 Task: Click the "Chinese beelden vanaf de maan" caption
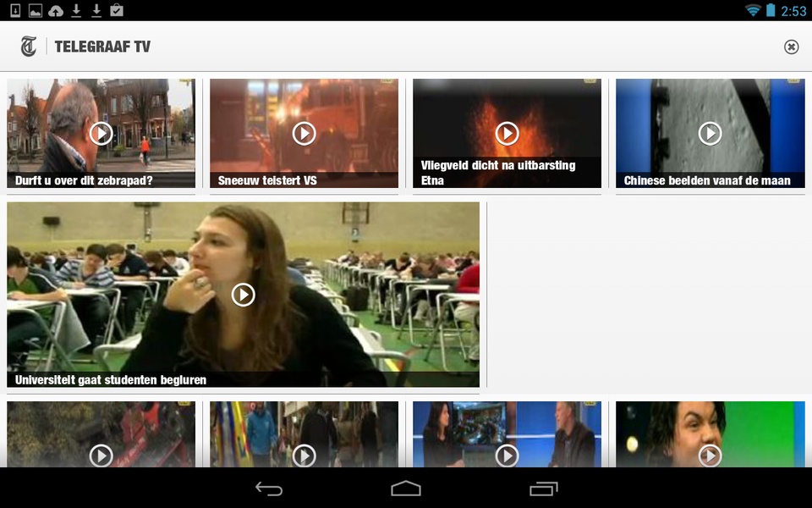707,180
